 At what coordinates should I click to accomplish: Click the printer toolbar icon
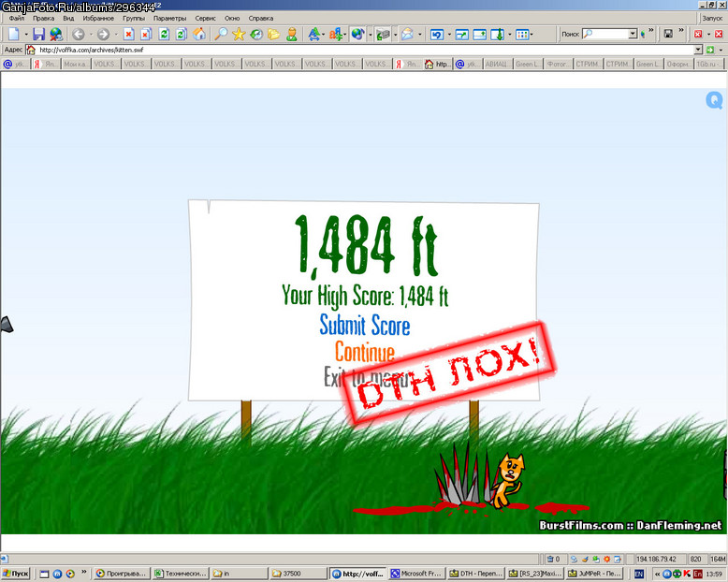[x=383, y=35]
